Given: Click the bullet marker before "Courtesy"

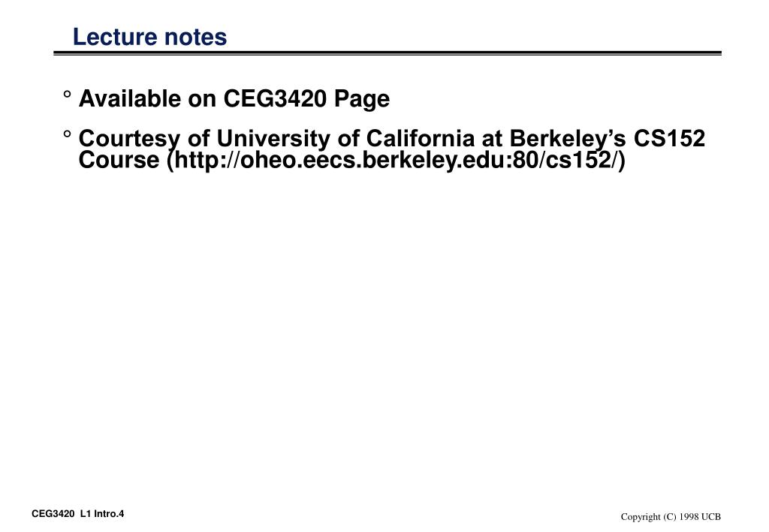Looking at the screenshot, I should tap(67, 134).
